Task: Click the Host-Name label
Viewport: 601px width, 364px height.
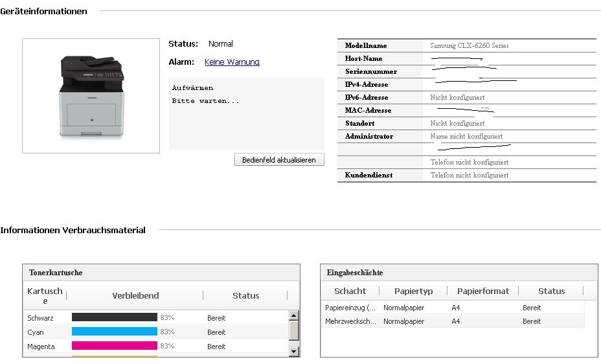Action: click(x=363, y=59)
